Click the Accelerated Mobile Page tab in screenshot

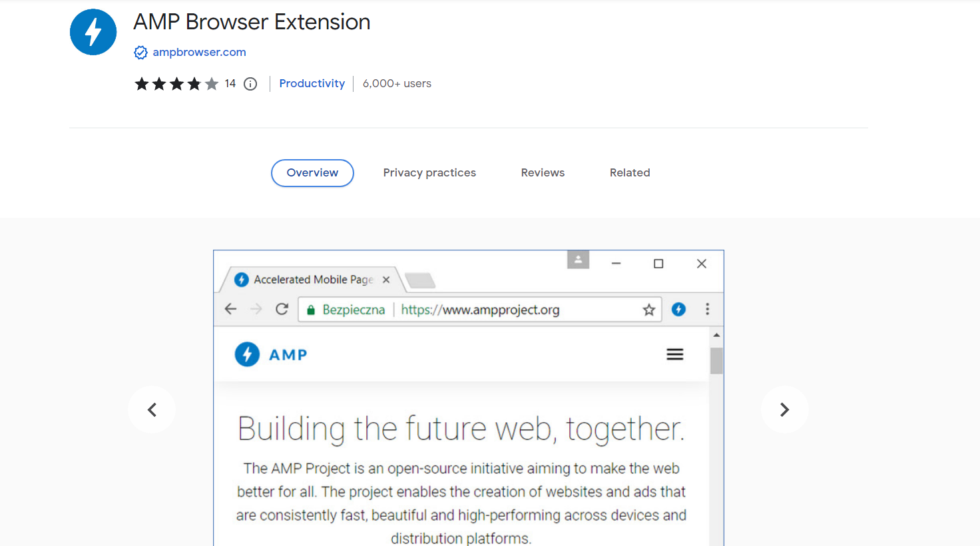(x=313, y=280)
